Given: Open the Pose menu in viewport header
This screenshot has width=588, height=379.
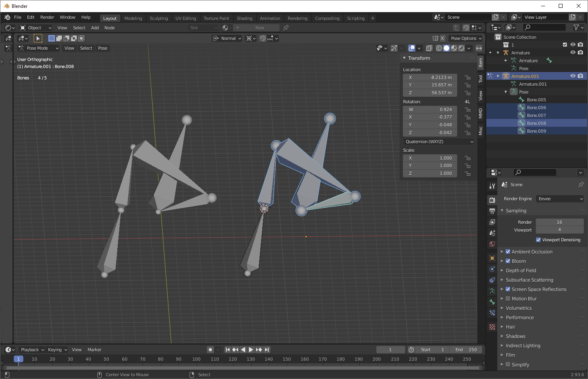Looking at the screenshot, I should (x=102, y=48).
